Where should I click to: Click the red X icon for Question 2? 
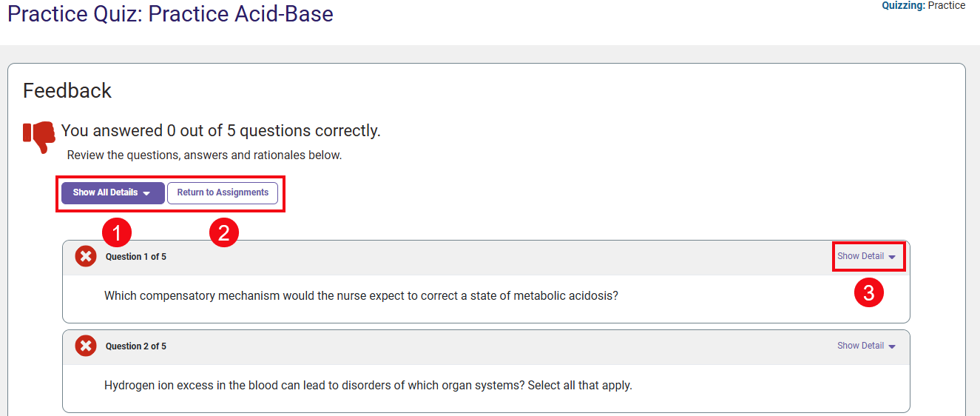click(86, 346)
